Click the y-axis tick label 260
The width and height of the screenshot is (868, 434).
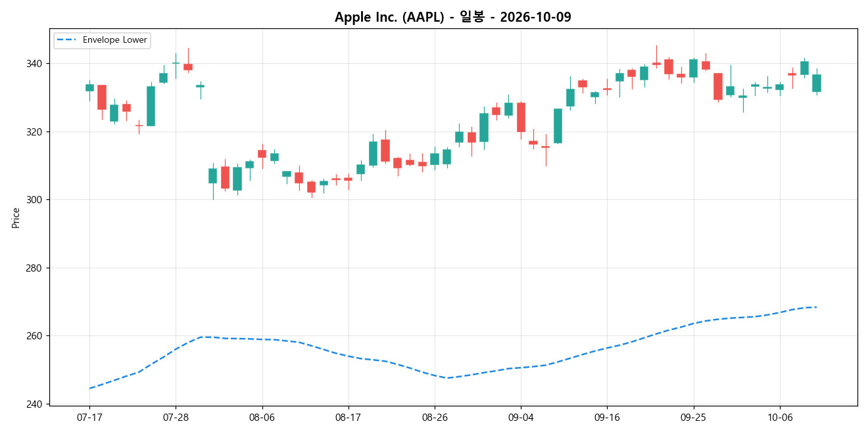36,336
